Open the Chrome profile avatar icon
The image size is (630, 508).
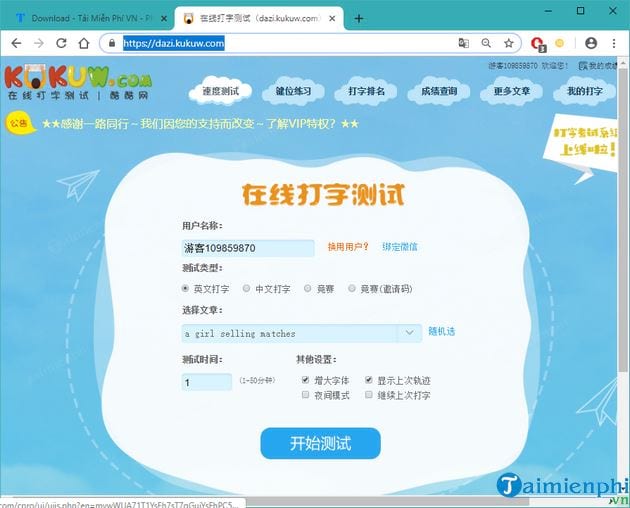591,43
